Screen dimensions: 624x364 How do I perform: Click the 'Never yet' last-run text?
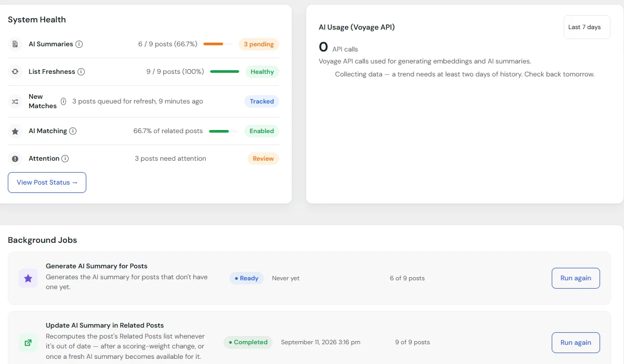click(x=285, y=278)
